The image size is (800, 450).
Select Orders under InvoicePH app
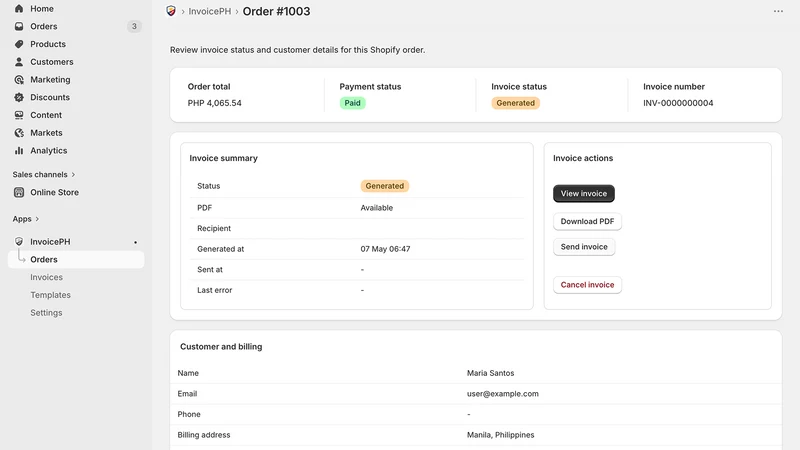click(77, 260)
